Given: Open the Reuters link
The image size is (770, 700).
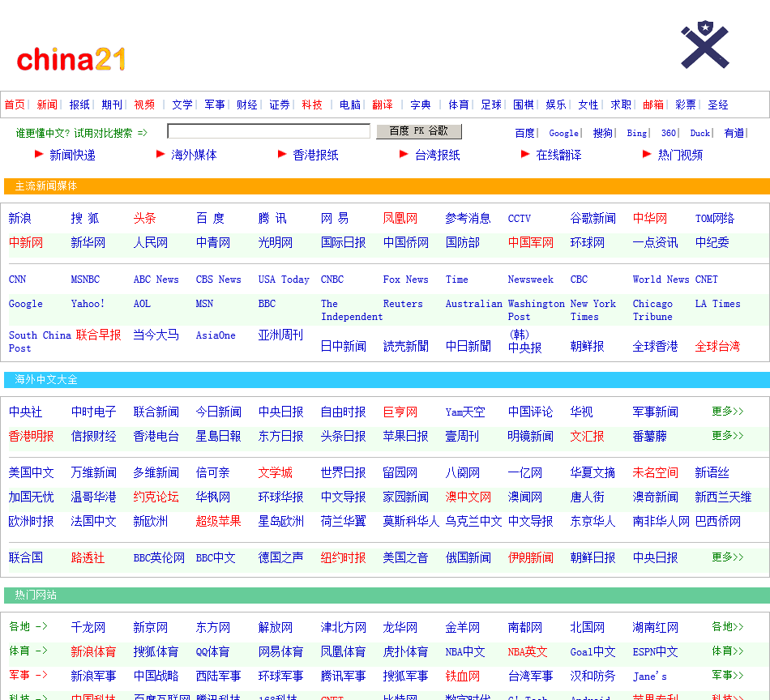Looking at the screenshot, I should click(403, 304).
